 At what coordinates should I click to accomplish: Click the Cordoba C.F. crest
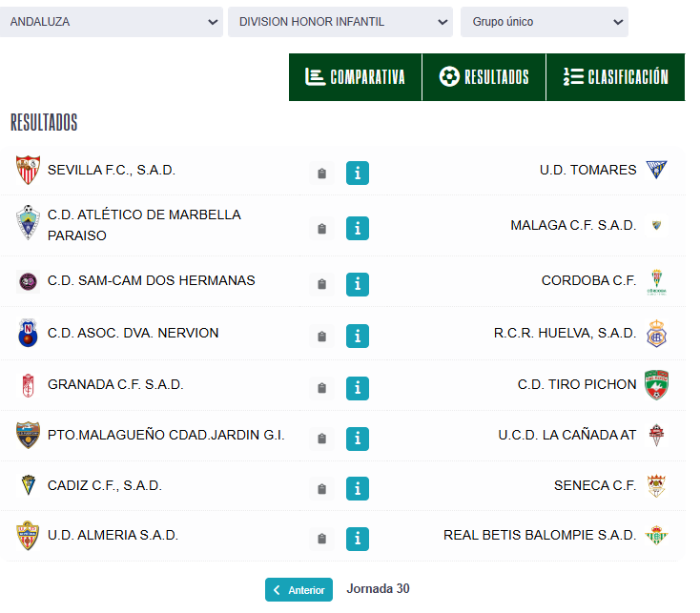[x=656, y=282]
